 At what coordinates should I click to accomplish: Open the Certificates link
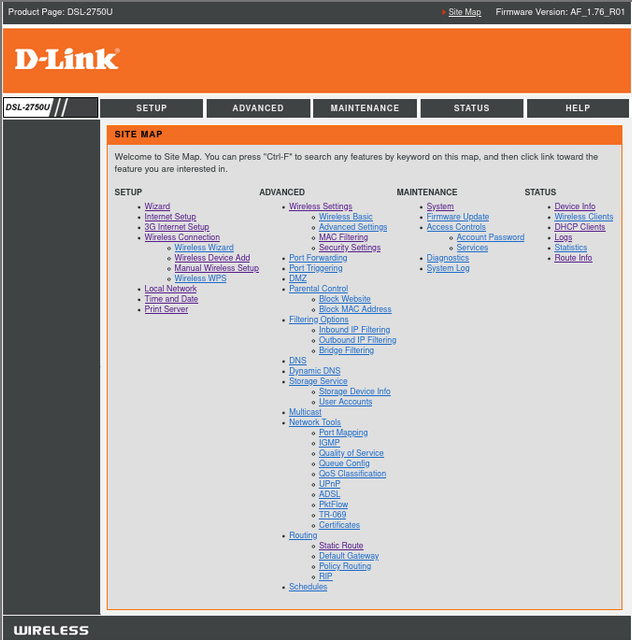(339, 525)
